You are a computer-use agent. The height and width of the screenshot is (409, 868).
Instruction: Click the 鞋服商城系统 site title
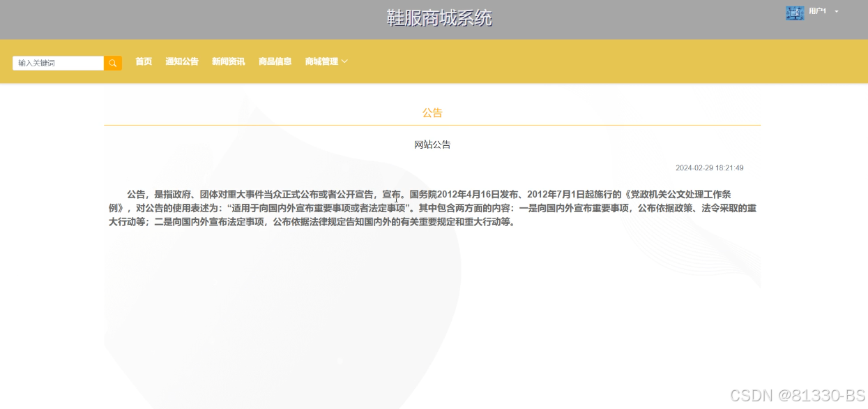click(440, 17)
